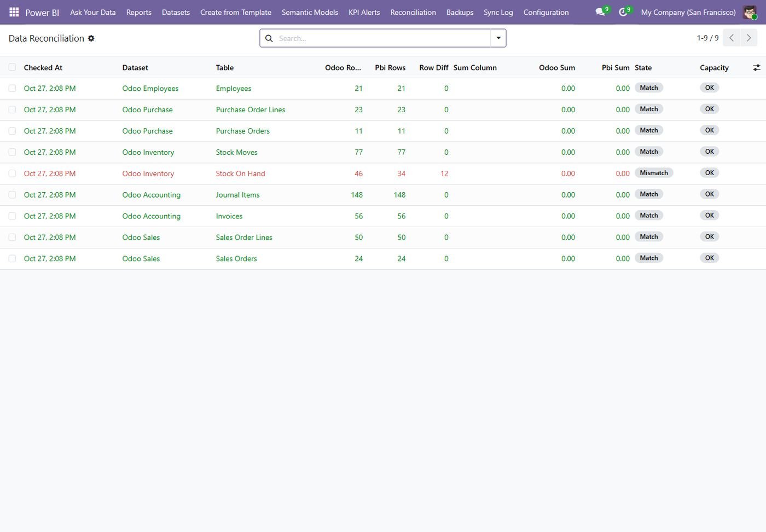
Task: Click the search magnifier icon
Action: click(269, 38)
